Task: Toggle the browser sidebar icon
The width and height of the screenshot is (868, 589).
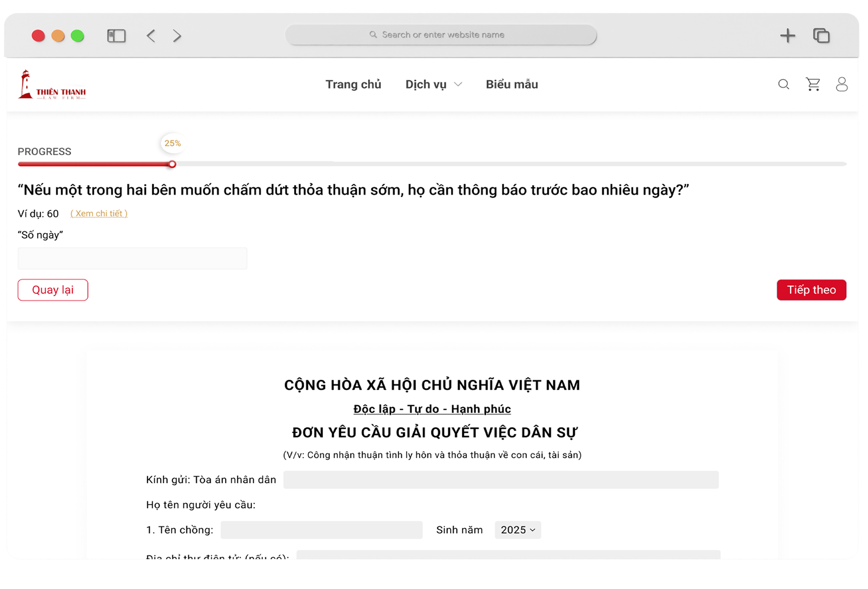Action: coord(116,36)
